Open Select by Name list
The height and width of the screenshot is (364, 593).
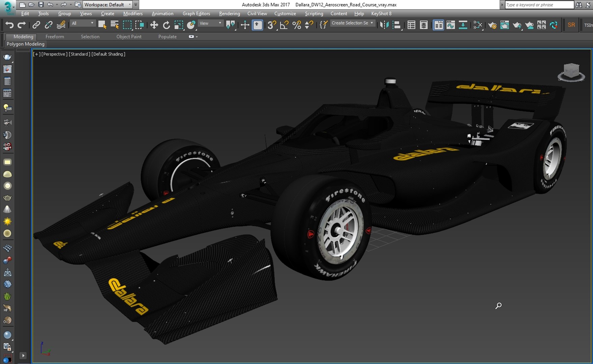pos(115,25)
